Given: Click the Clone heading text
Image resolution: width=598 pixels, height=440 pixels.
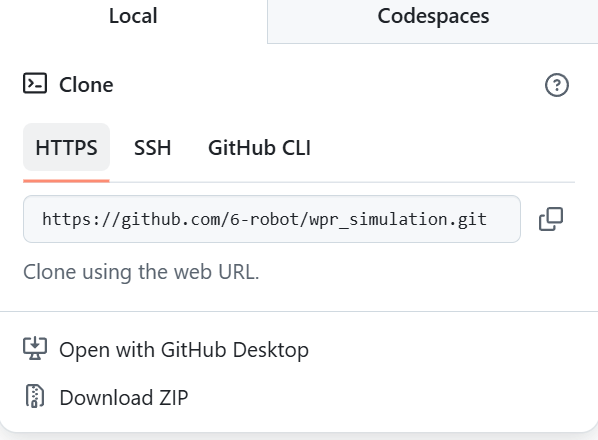Looking at the screenshot, I should coord(86,85).
